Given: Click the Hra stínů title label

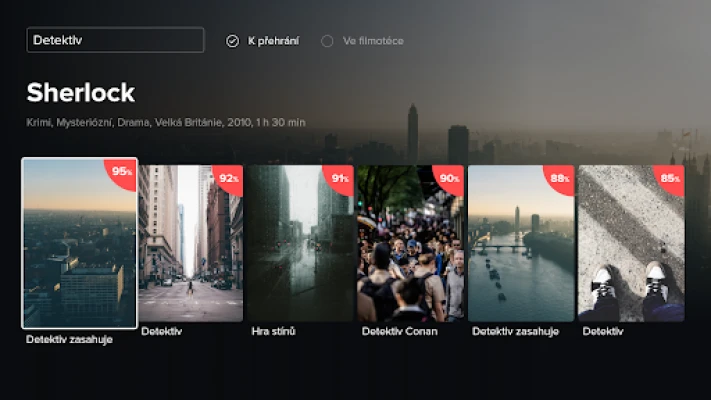Looking at the screenshot, I should coord(273,332).
